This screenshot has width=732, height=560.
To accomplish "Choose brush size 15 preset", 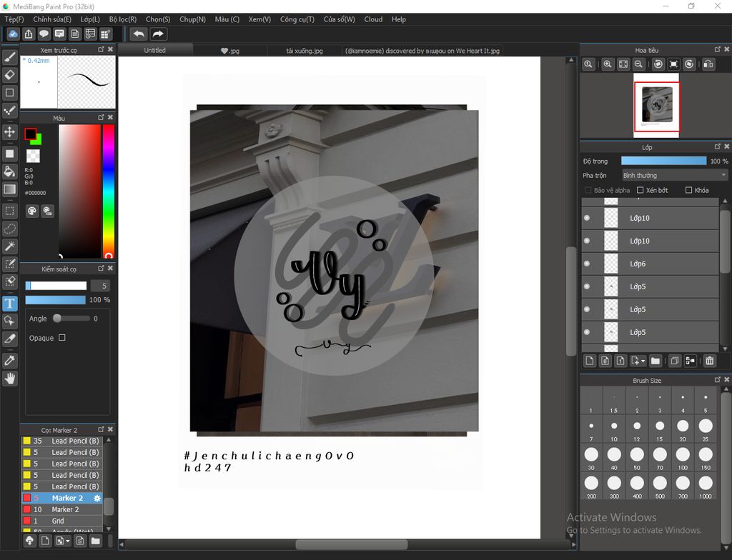I will (x=660, y=429).
